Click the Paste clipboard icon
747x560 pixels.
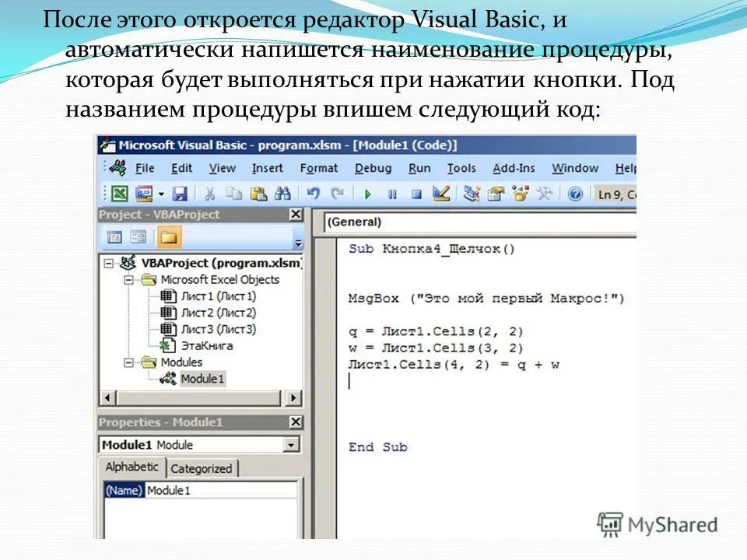click(258, 194)
